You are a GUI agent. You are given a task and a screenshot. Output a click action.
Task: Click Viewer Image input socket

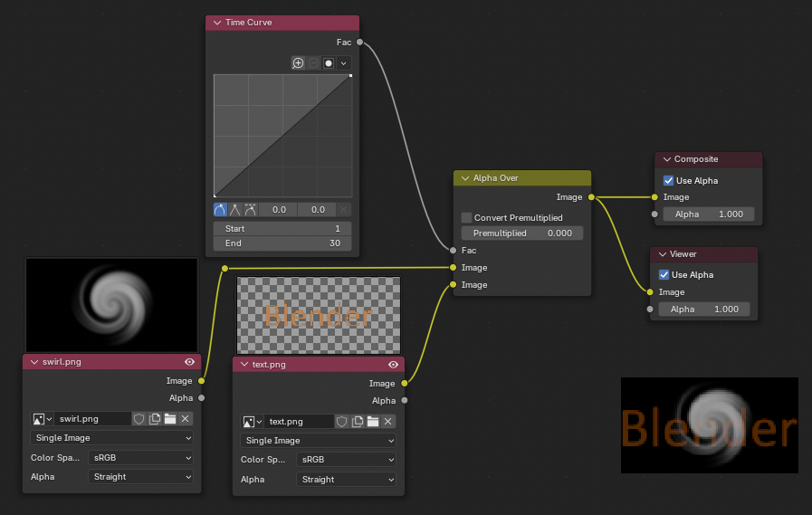(650, 292)
